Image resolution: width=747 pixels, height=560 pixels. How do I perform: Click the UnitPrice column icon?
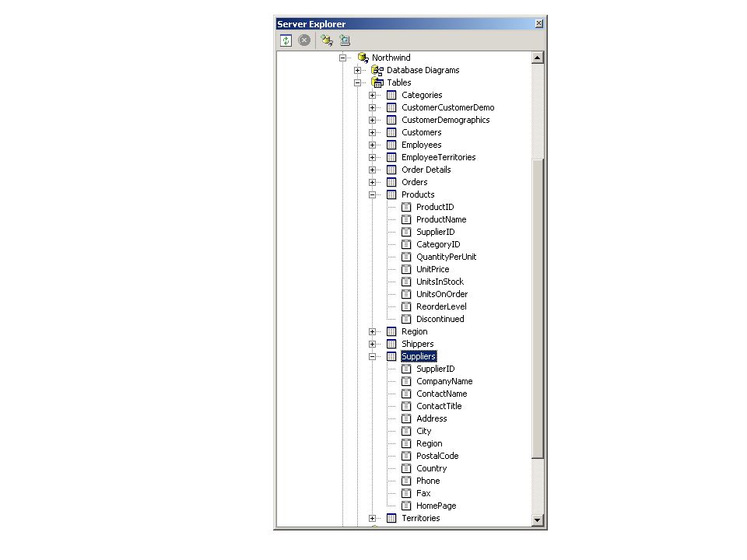[406, 270]
